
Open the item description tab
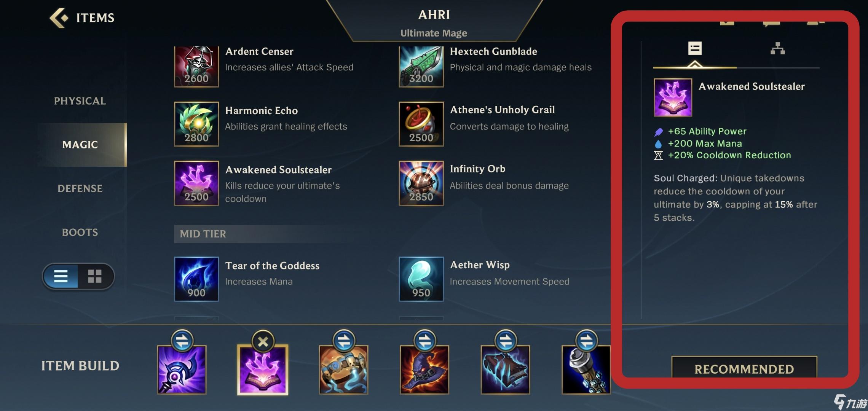[x=695, y=48]
